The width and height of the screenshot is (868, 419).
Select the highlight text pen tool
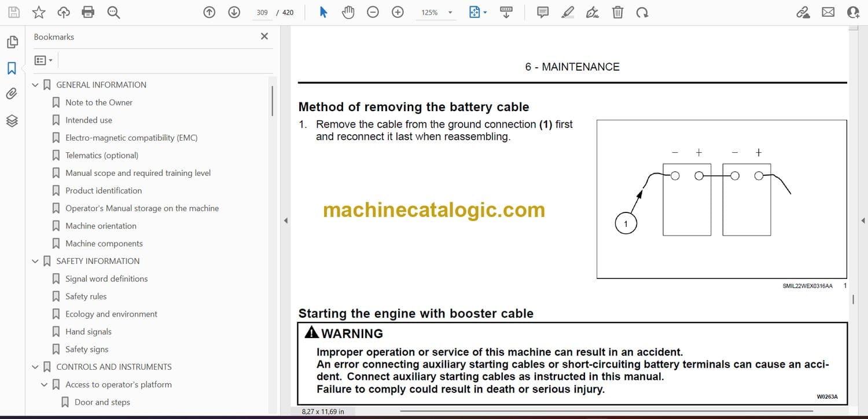pos(568,12)
